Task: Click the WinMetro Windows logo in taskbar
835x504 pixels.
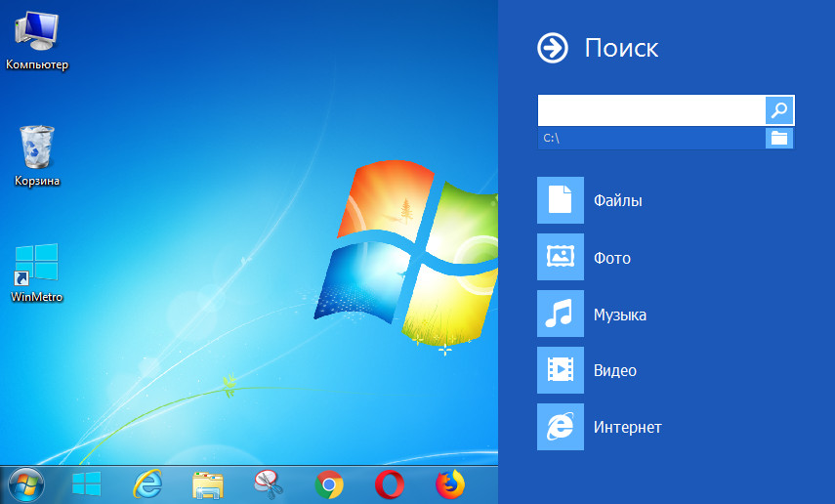Action: pos(87,483)
